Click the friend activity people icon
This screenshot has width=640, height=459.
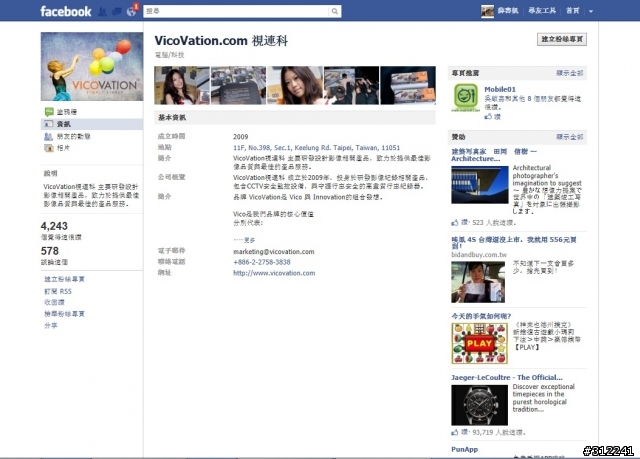(49, 136)
